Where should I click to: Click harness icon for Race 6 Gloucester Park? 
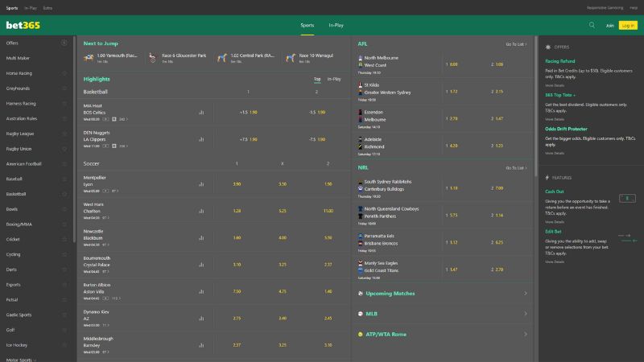[153, 58]
